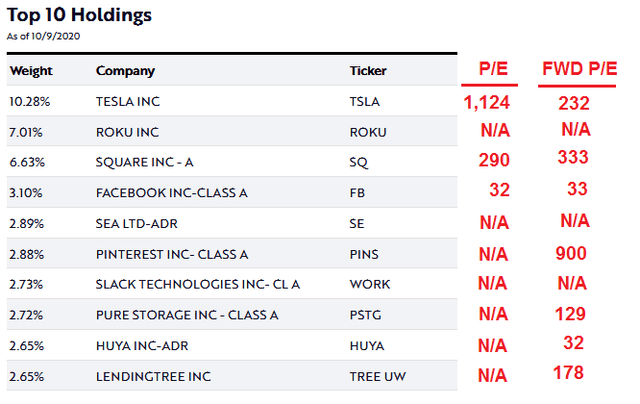The height and width of the screenshot is (404, 640).
Task: Click the As of 10/9/2020 date text
Action: coord(43,36)
